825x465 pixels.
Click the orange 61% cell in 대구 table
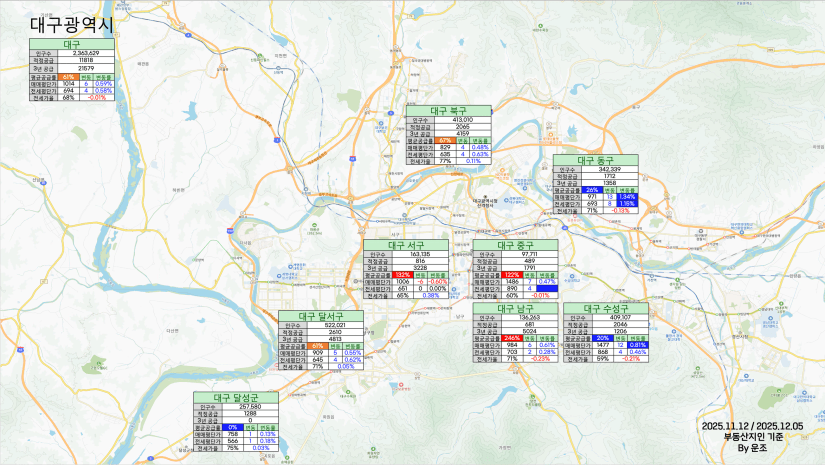coord(69,76)
